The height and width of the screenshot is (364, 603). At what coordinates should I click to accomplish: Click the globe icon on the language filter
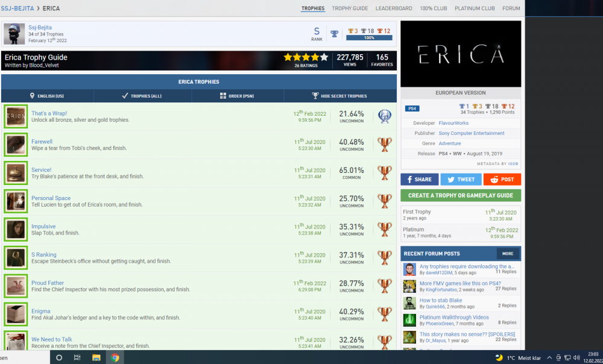[31, 96]
